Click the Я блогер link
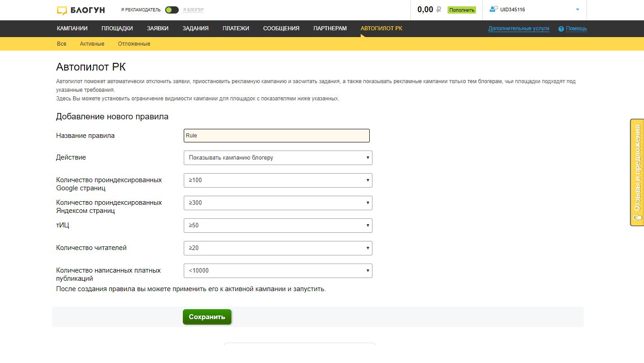644x363 pixels. point(194,10)
